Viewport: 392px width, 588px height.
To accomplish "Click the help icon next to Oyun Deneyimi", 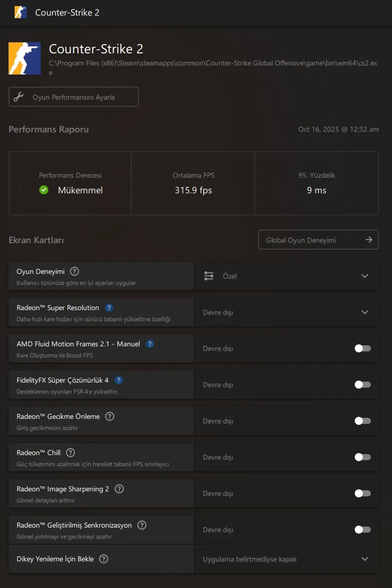I will (74, 271).
